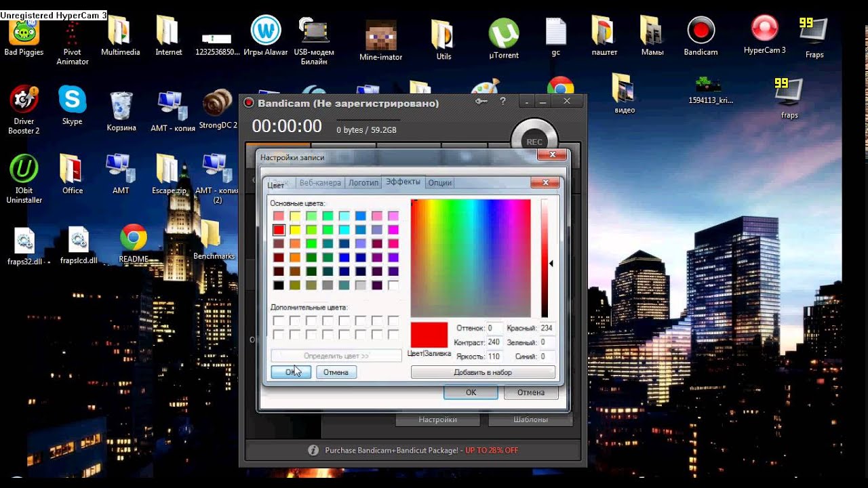Click the Цвет|Заливка red preview box
Image resolution: width=868 pixels, height=488 pixels.
(429, 335)
